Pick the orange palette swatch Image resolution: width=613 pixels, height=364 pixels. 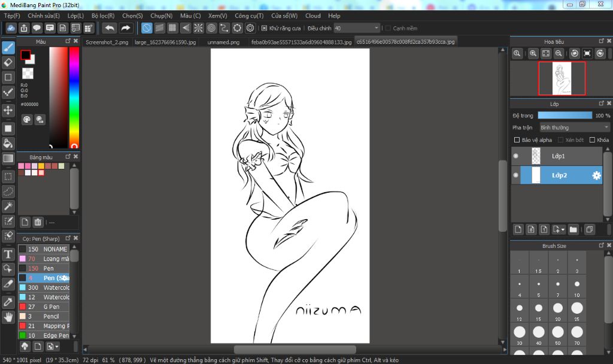(41, 166)
